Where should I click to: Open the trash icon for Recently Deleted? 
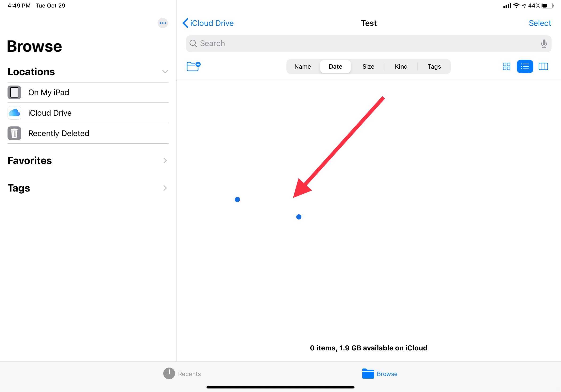click(14, 133)
